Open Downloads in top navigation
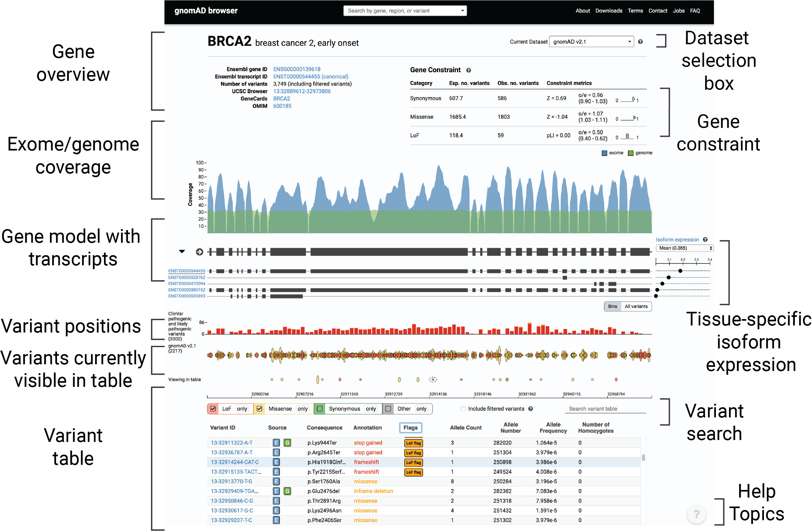812x531 pixels. pyautogui.click(x=609, y=10)
